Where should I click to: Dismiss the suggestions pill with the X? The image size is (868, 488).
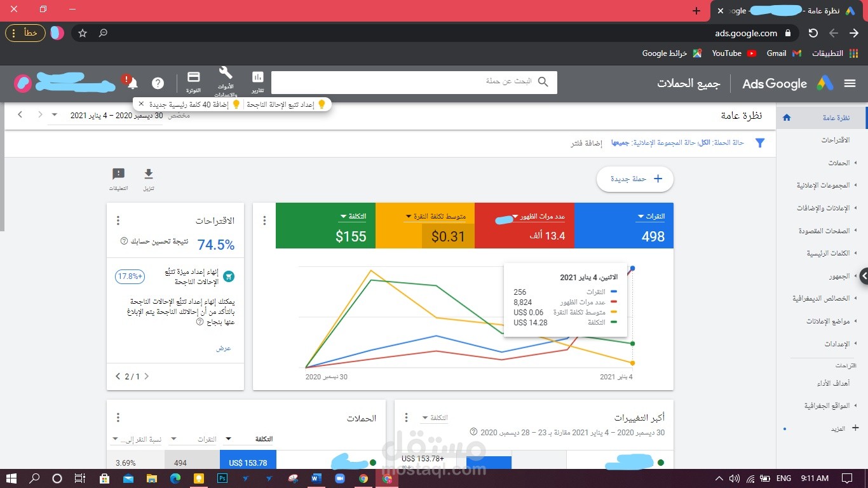141,104
